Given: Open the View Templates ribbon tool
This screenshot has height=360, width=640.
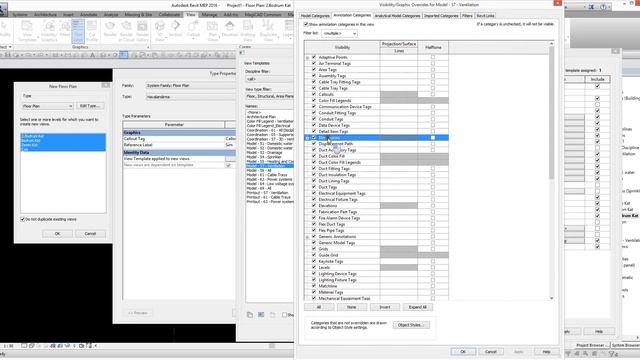Looking at the screenshot, I should [27, 31].
